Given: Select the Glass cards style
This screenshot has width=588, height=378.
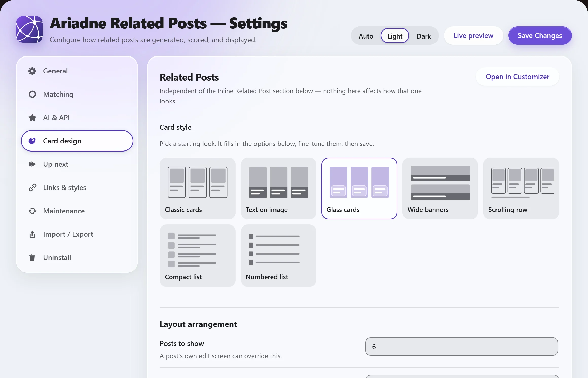Looking at the screenshot, I should click(359, 188).
